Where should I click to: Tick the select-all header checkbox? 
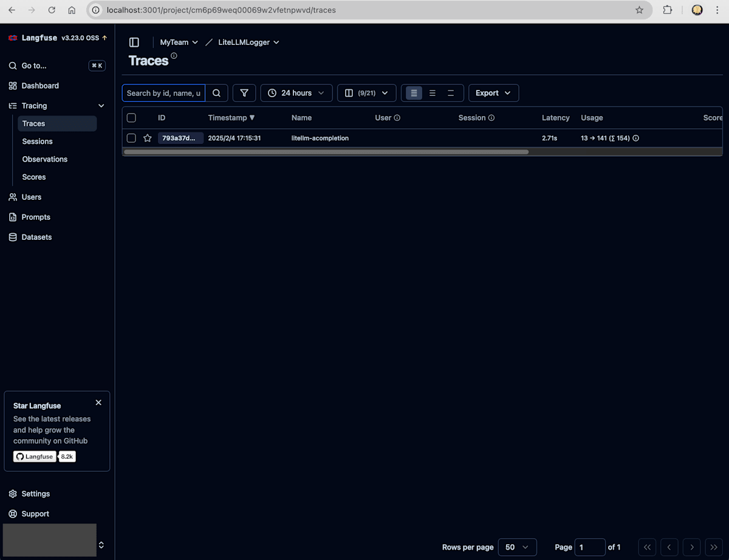pos(131,118)
